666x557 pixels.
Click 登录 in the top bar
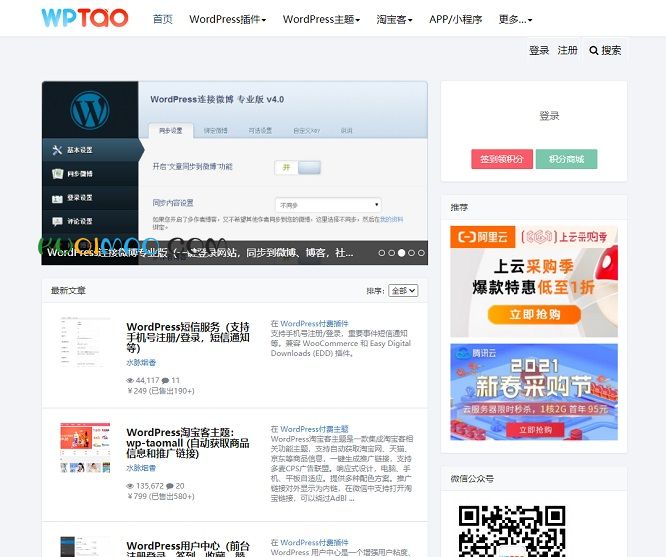point(539,51)
